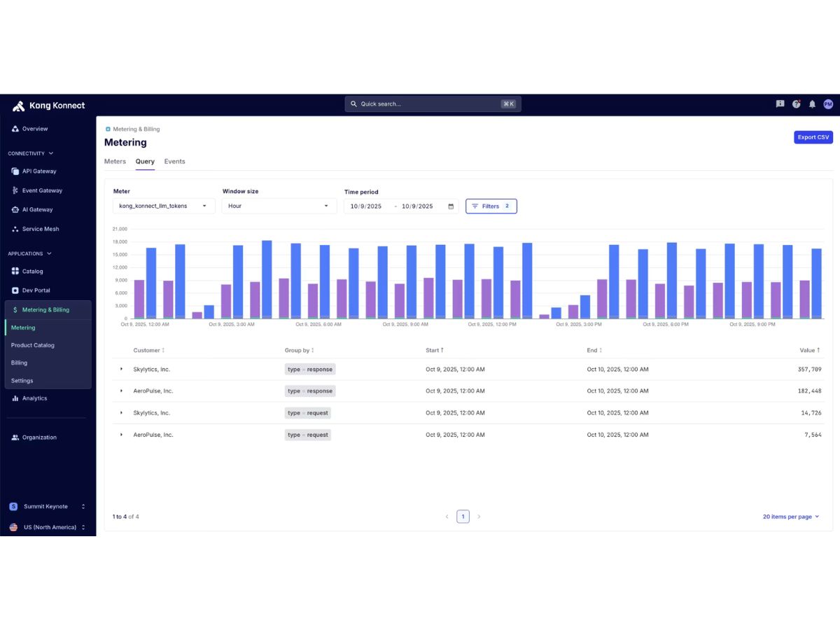Open the calendar date picker icon
This screenshot has width=840, height=630.
[451, 206]
